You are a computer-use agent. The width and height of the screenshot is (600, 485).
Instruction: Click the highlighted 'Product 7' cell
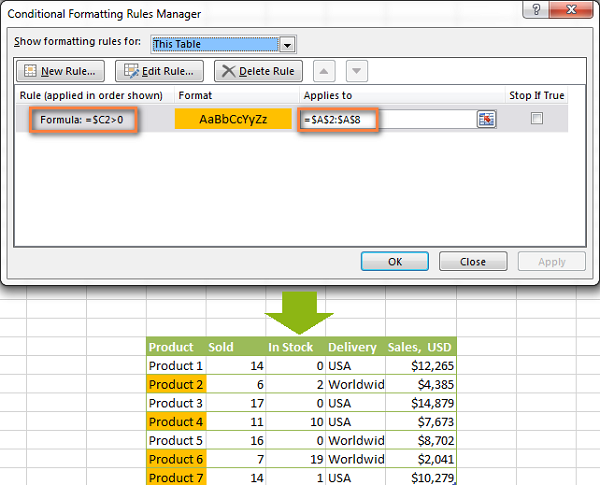coord(176,477)
